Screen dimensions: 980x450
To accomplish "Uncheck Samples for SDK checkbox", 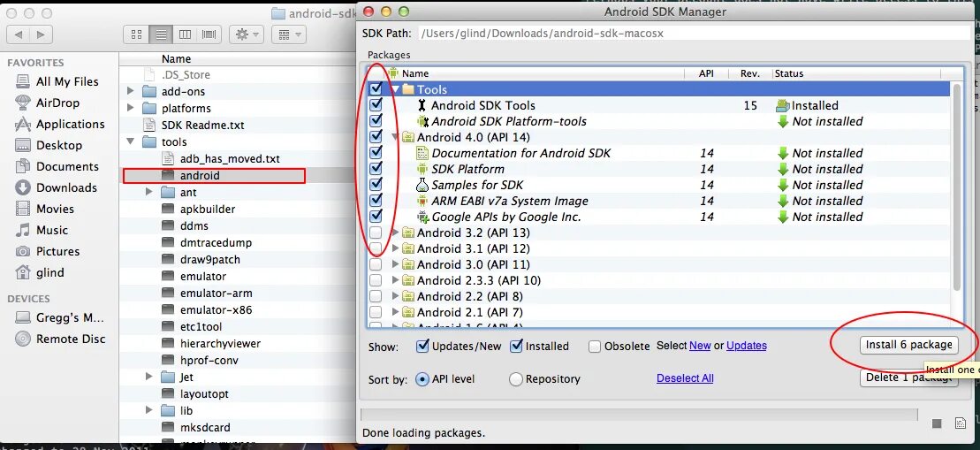I will [376, 185].
